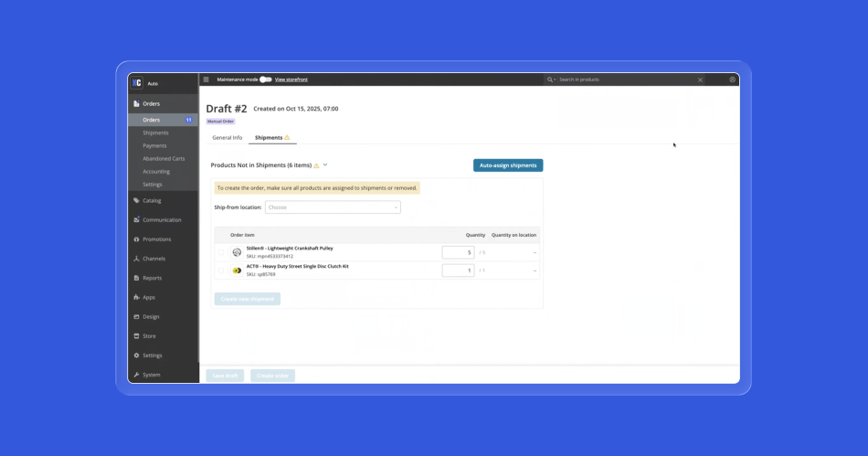
Task: Click the quantity field for Crankshaft Pulley
Action: pyautogui.click(x=458, y=252)
